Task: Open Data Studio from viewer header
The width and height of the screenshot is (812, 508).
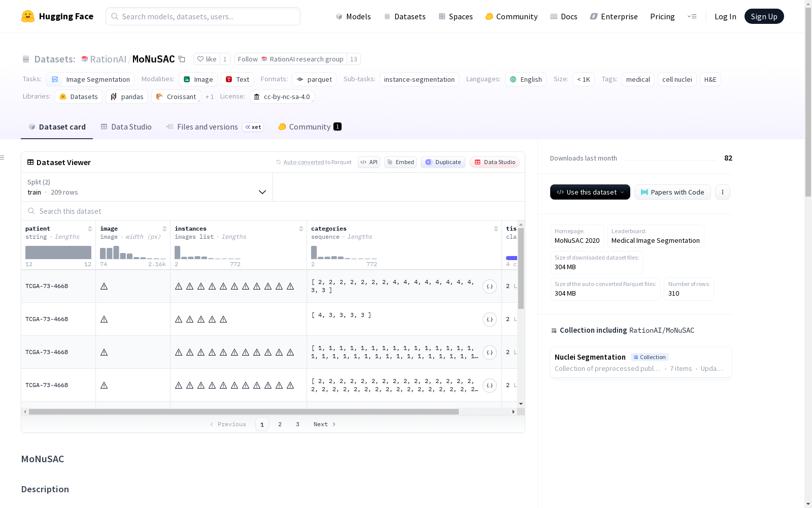Action: tap(494, 162)
